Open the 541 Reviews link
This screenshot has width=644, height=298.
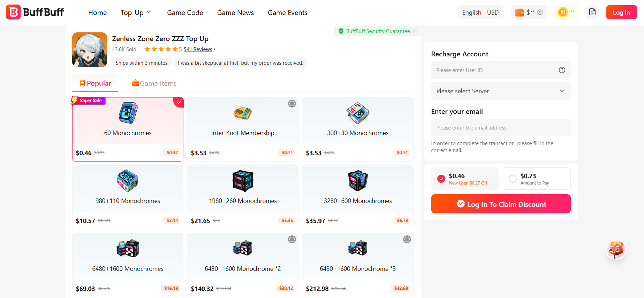(198, 49)
